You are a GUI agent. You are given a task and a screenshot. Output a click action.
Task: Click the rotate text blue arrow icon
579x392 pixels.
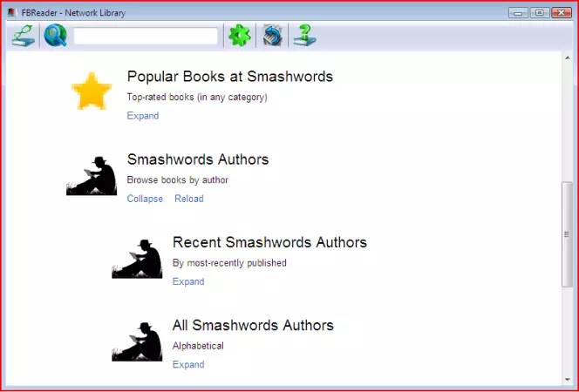pyautogui.click(x=272, y=36)
